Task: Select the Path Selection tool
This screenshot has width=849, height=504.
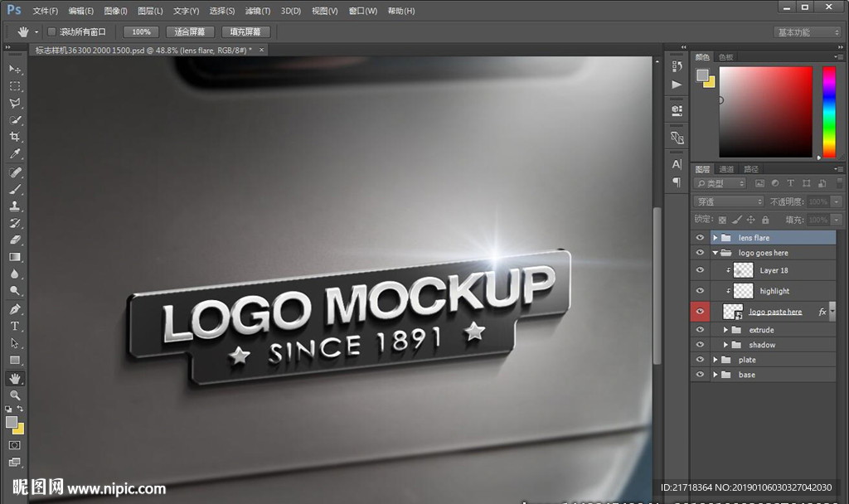Action: pos(15,343)
